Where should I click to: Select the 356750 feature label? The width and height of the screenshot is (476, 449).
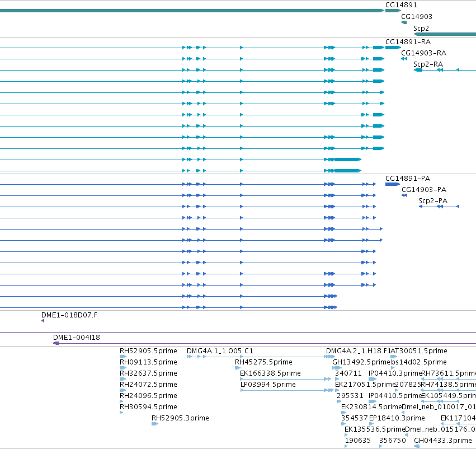pos(393,441)
